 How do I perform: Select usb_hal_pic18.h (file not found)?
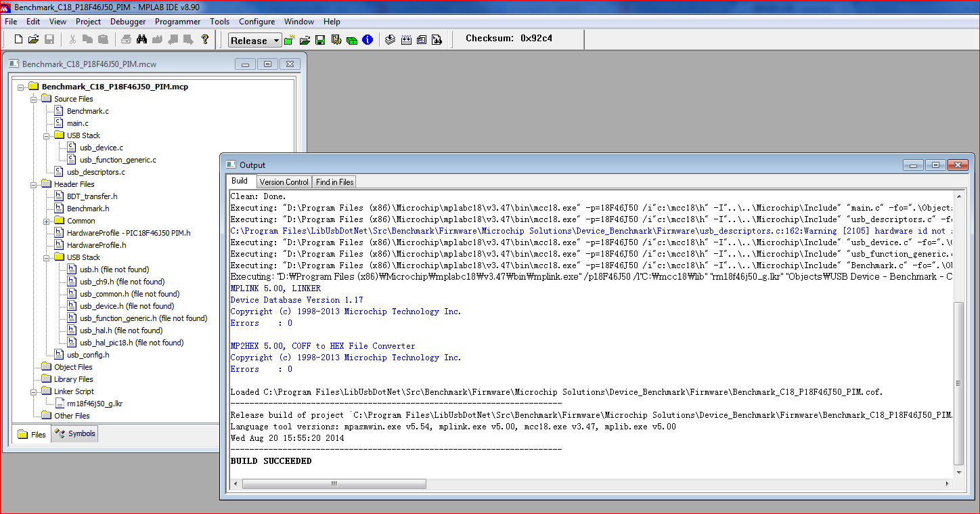(x=131, y=343)
